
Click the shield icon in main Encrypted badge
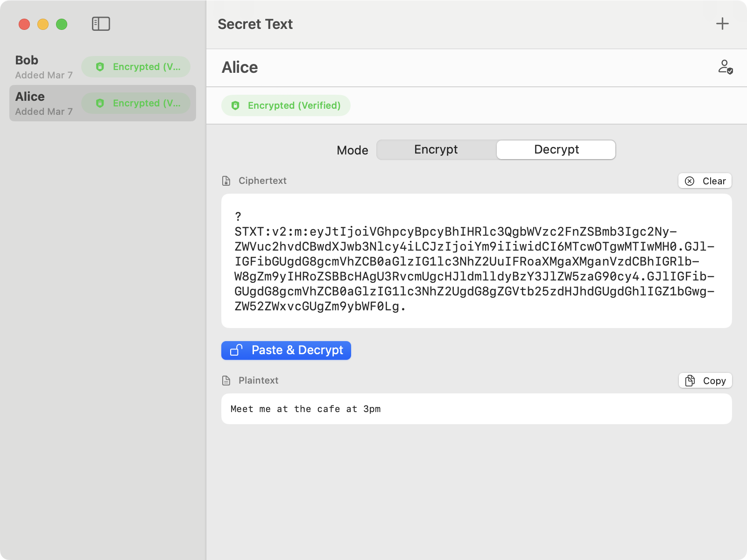236,105
